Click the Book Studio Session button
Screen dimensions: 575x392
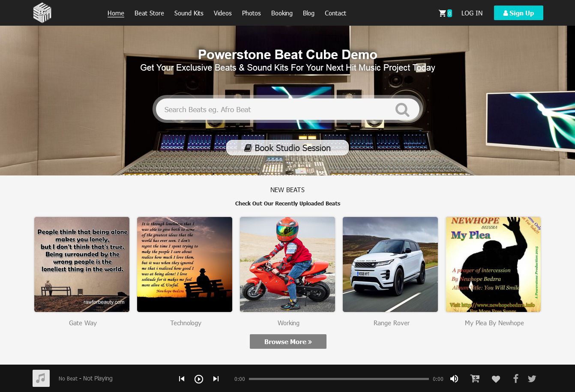coord(287,148)
